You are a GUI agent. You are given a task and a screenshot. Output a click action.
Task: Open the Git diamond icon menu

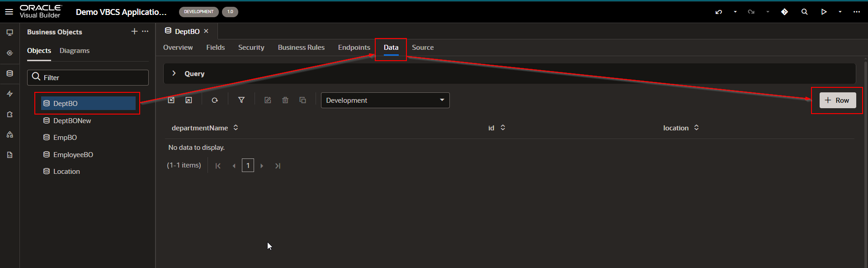(x=784, y=12)
